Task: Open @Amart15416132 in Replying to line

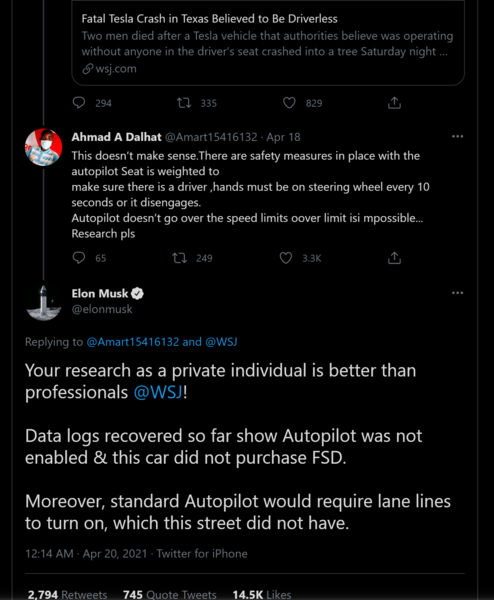Action: 133,342
